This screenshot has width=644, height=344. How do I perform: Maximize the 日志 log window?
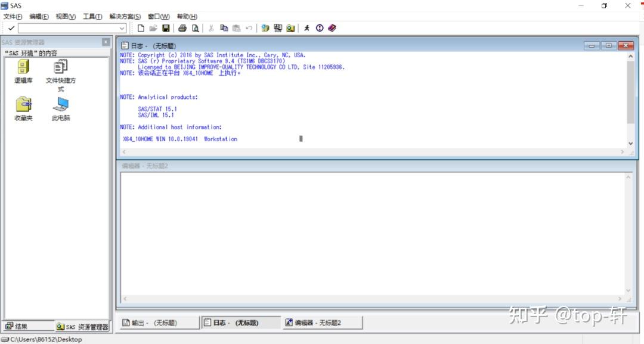click(x=609, y=45)
